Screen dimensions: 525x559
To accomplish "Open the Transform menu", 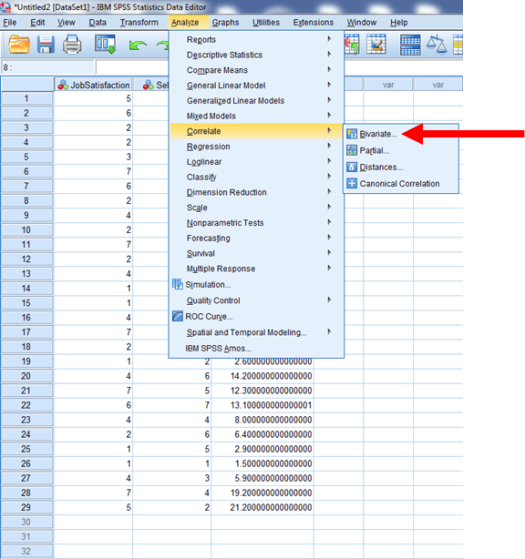I will 139,22.
